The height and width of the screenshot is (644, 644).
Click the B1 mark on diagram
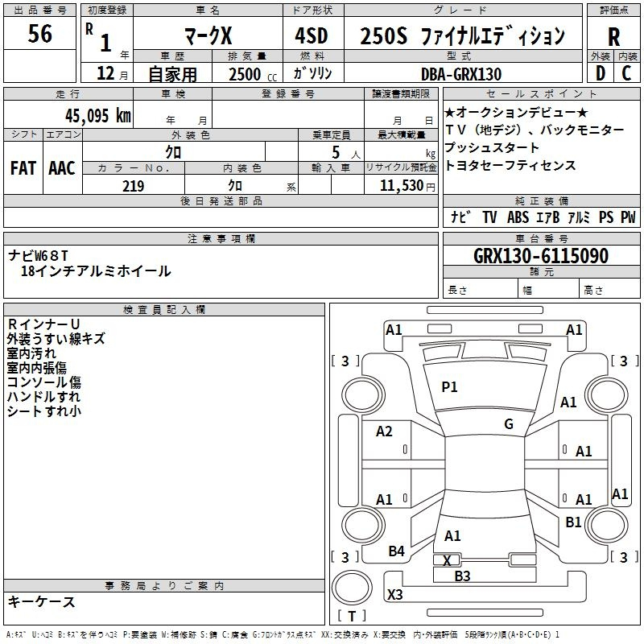click(x=573, y=522)
